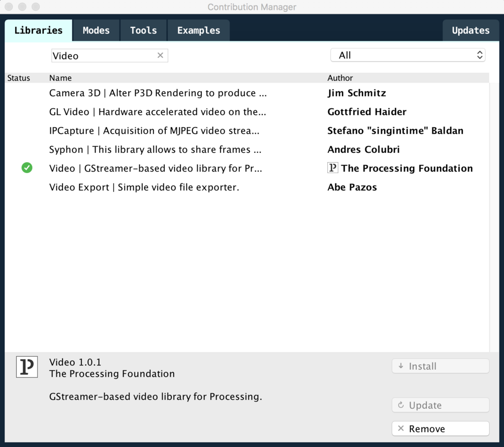Minimize the Contribution Manager window
The image size is (504, 447).
click(22, 7)
